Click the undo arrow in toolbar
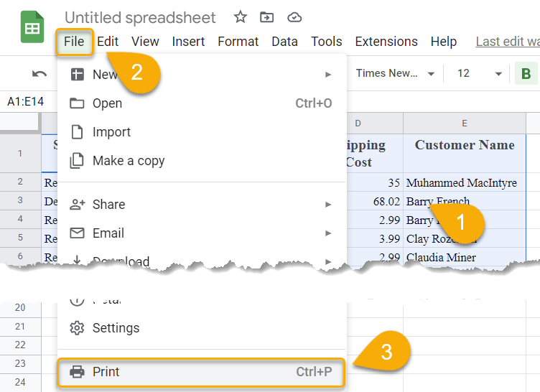This screenshot has height=392, width=540. (x=39, y=74)
